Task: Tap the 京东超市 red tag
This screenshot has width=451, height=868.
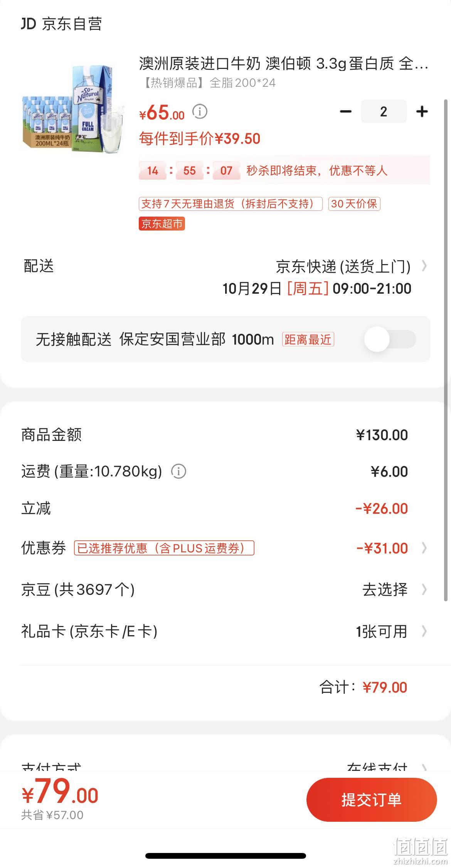Action: [162, 224]
